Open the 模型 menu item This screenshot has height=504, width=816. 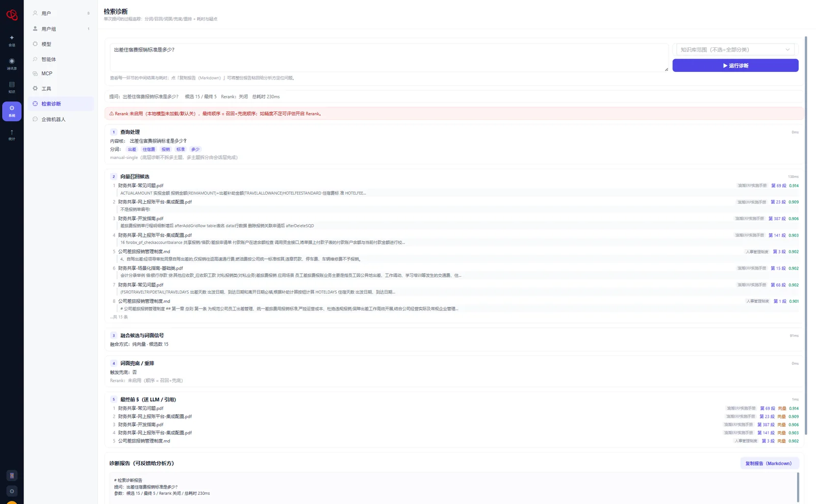pyautogui.click(x=61, y=44)
